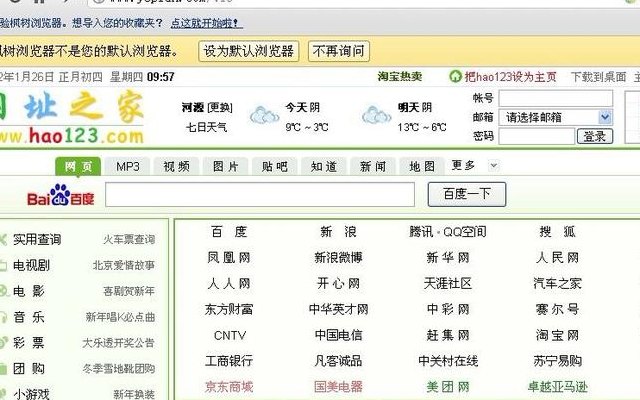
Task: Click the 设为默认浏览器 button
Action: coord(249,51)
